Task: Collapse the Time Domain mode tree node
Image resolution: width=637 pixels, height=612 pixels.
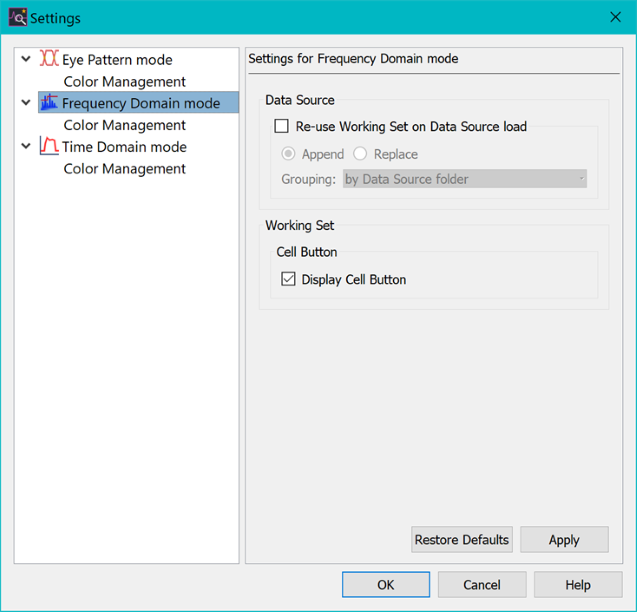Action: coord(26,146)
